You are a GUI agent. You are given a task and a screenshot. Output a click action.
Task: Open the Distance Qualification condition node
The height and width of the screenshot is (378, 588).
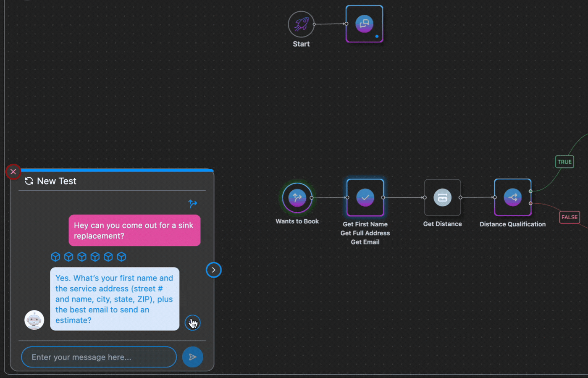tap(512, 197)
